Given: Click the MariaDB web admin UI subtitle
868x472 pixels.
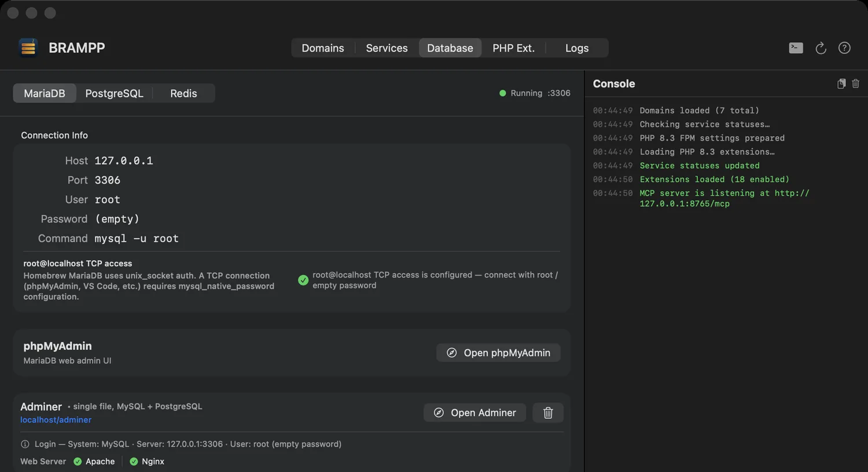Looking at the screenshot, I should 67,361.
